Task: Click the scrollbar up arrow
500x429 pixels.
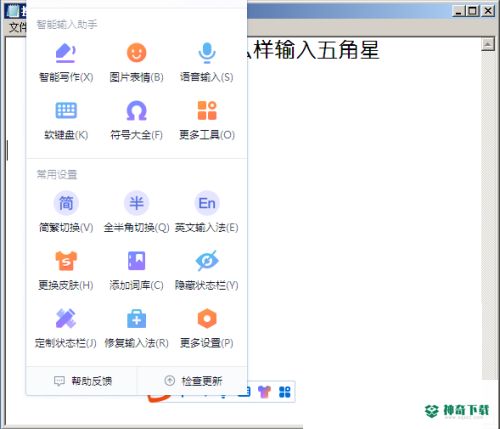Action: coord(488,44)
